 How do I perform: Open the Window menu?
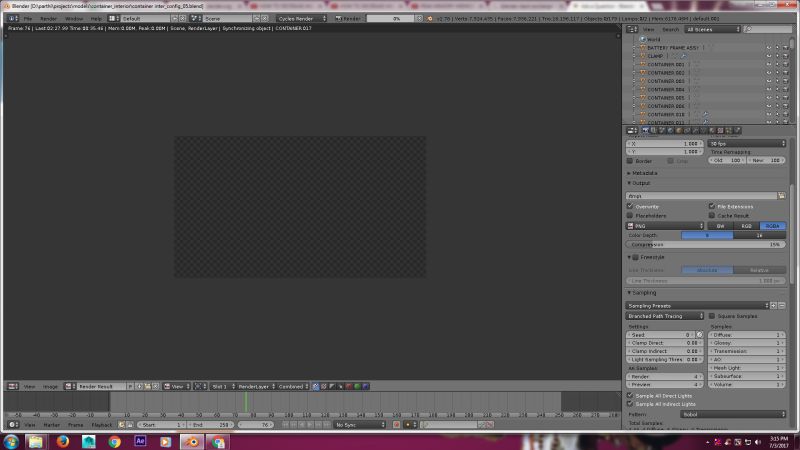pyautogui.click(x=74, y=18)
